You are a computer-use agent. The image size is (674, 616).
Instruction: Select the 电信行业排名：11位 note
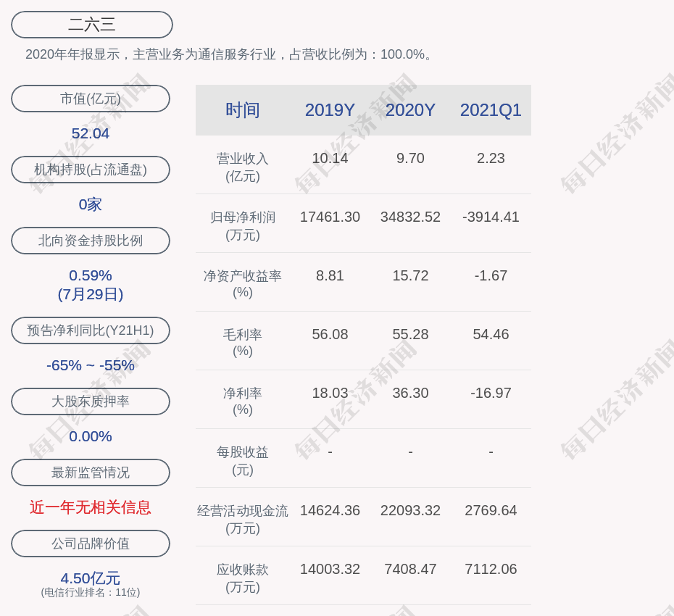point(91,592)
